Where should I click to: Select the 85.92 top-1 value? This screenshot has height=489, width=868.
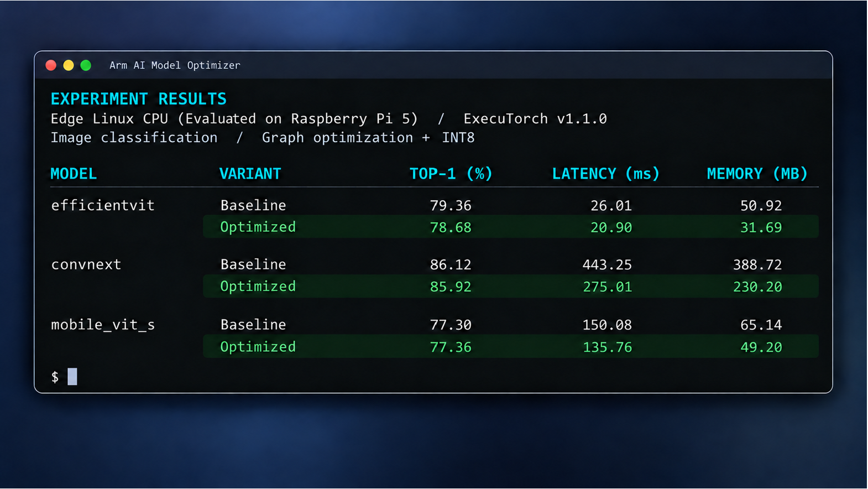[451, 287]
